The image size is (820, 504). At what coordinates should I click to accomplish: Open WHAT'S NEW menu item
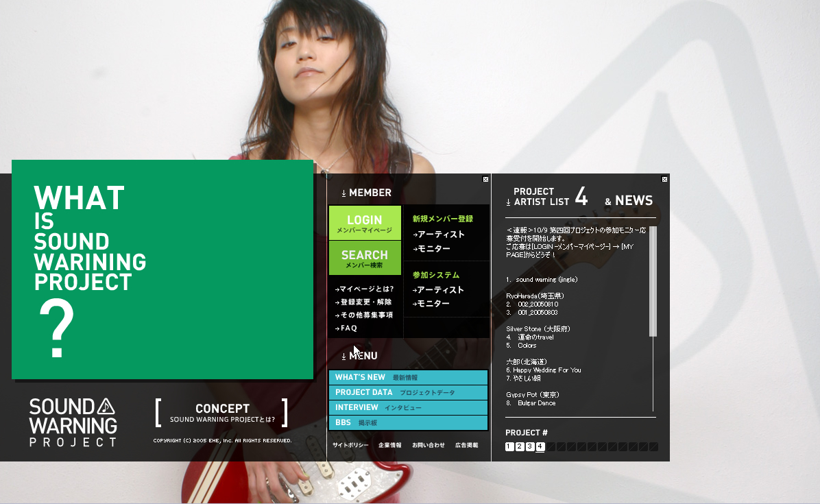pos(408,377)
